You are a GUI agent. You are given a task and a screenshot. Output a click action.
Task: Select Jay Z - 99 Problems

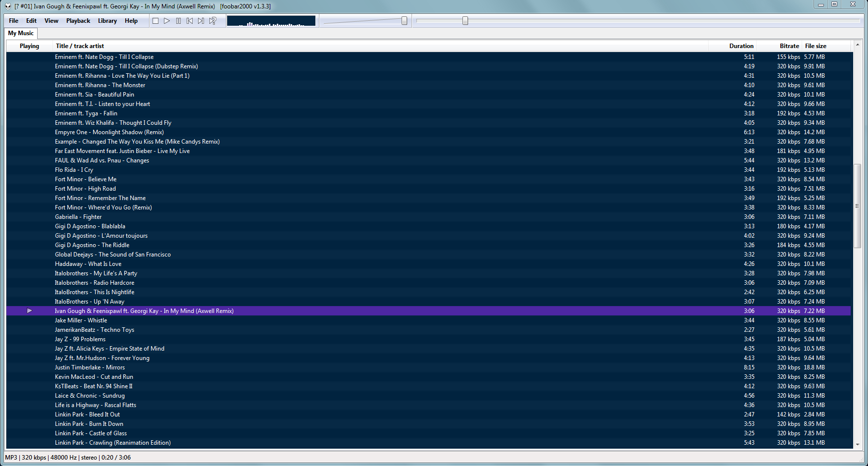coord(428,339)
